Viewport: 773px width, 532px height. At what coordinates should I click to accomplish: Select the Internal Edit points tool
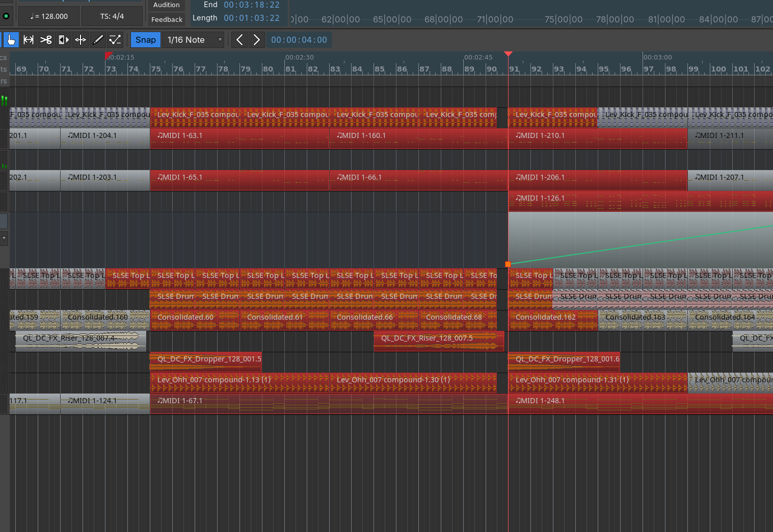pyautogui.click(x=115, y=40)
